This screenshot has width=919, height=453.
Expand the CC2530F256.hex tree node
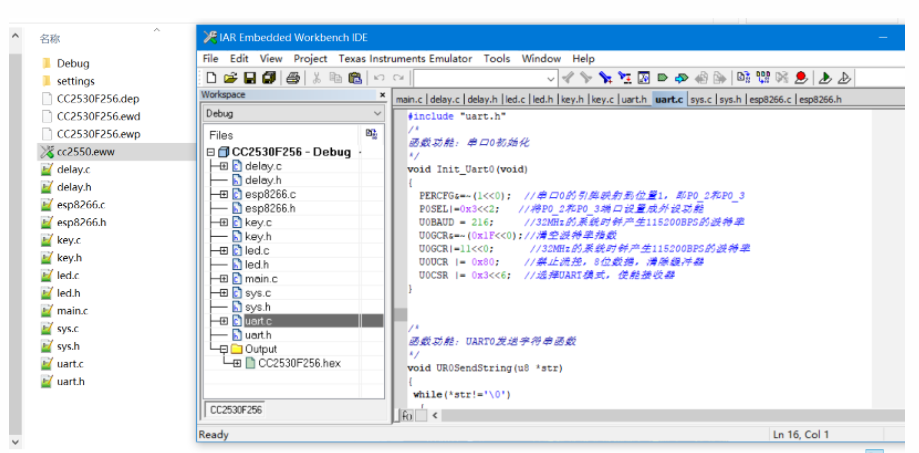[x=237, y=363]
